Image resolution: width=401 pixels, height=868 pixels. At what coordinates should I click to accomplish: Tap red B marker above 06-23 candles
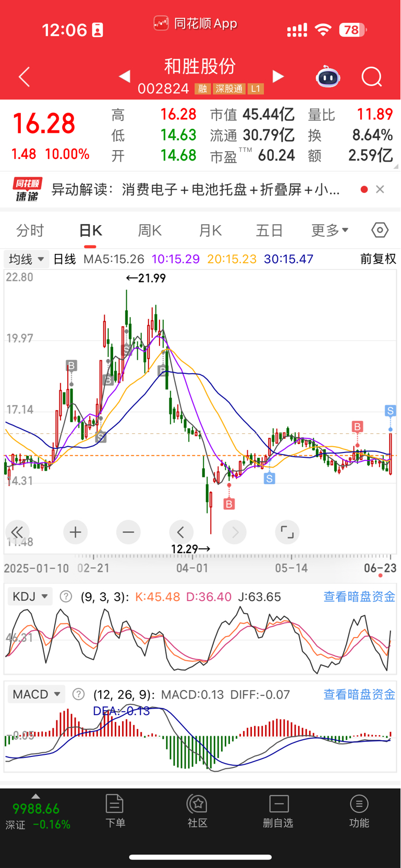point(357,427)
